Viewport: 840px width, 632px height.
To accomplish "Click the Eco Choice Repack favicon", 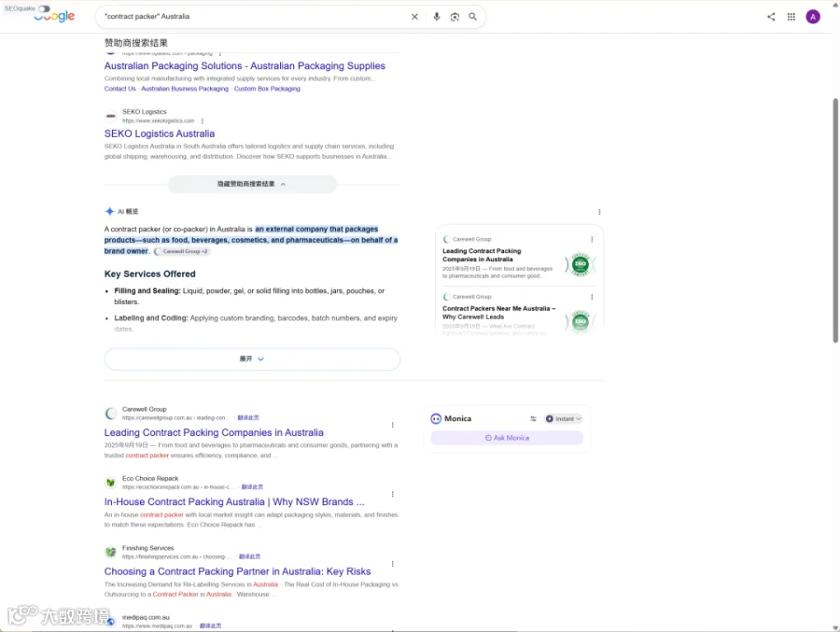I will (x=111, y=483).
